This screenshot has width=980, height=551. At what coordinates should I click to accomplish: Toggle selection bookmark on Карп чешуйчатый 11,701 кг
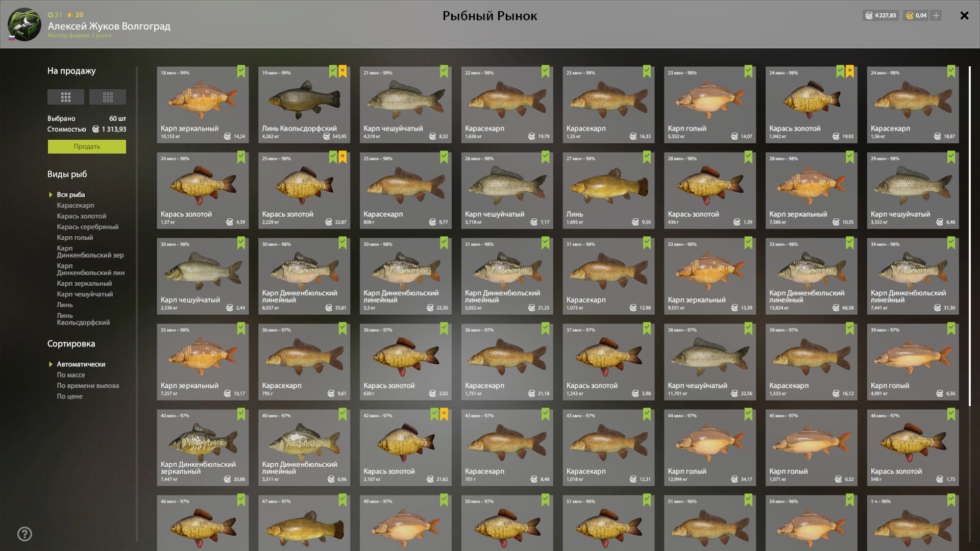(748, 329)
